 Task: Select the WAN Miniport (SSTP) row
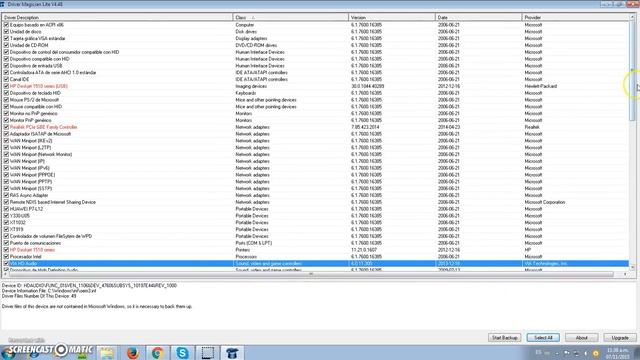click(x=316, y=189)
